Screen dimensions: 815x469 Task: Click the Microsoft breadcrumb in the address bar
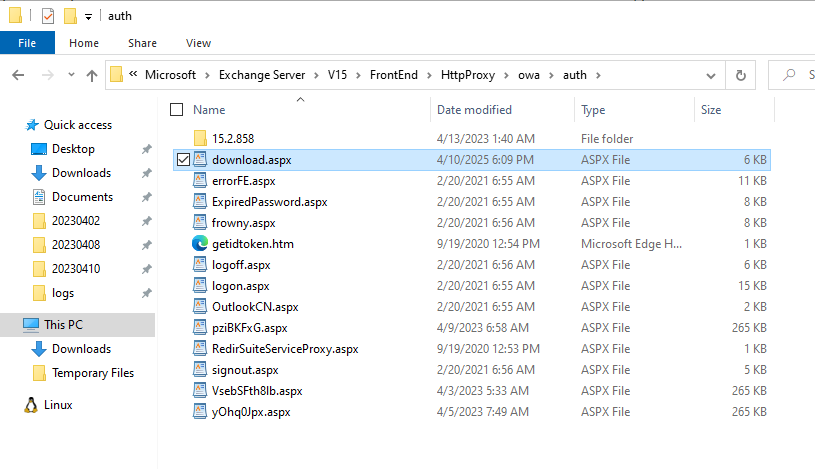coord(170,75)
